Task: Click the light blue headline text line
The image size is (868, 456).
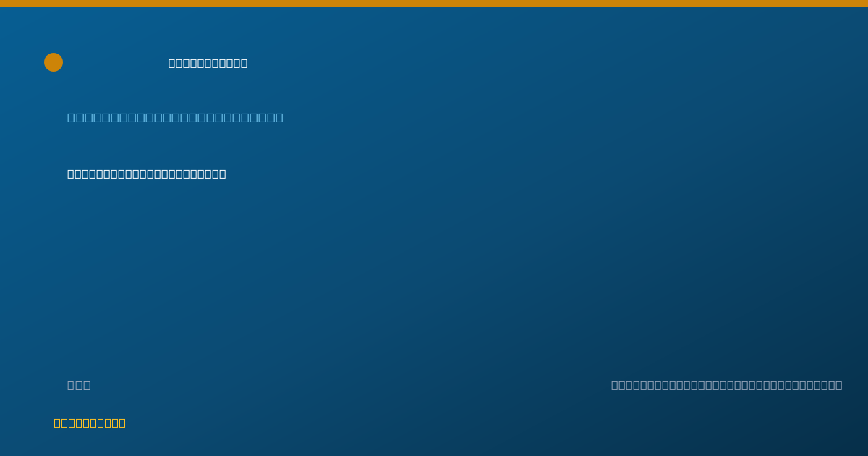Action: [175, 117]
